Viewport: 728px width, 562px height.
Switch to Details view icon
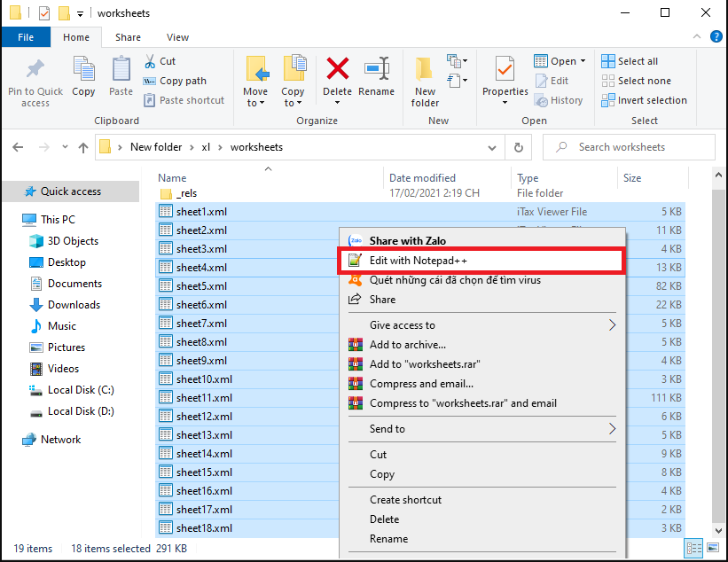[x=693, y=549]
